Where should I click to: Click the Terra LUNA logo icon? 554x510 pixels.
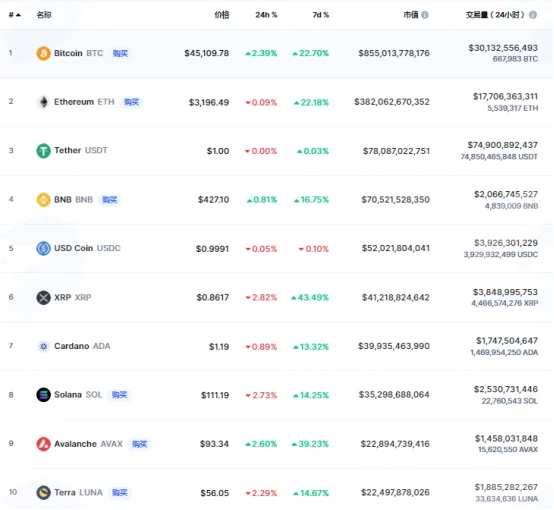(x=43, y=493)
